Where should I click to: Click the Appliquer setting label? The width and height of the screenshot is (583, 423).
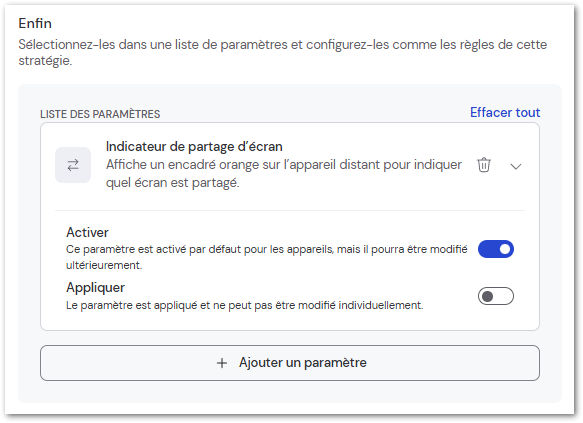pos(96,287)
